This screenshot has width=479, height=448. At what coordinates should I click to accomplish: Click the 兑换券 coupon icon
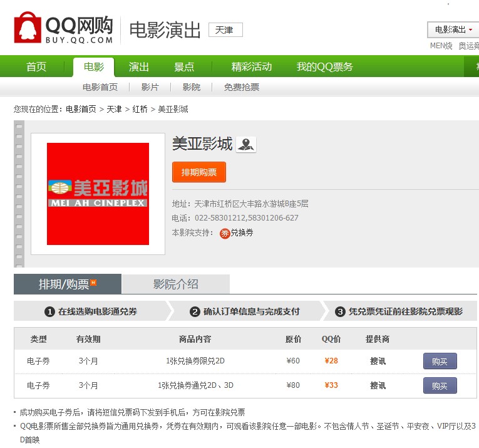[225, 234]
